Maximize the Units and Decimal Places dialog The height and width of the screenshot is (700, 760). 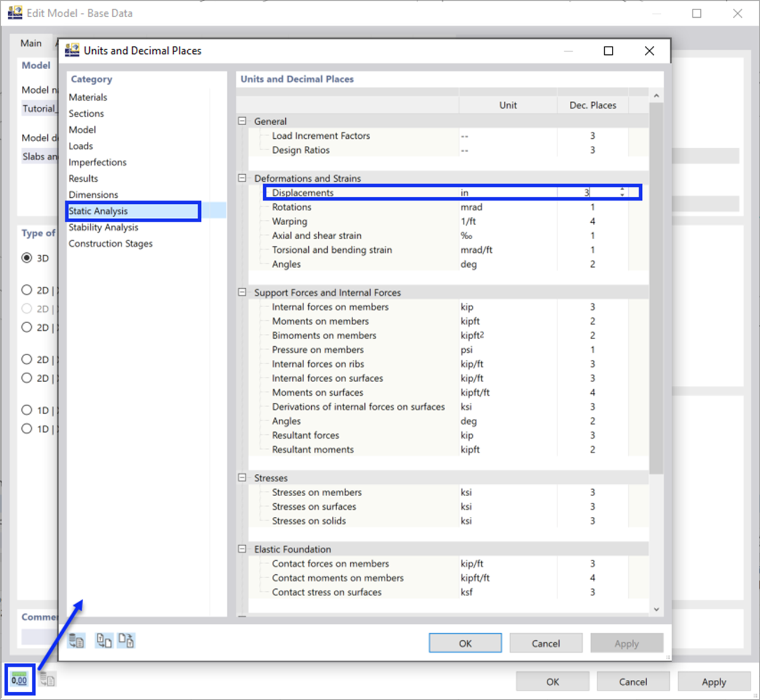[608, 51]
